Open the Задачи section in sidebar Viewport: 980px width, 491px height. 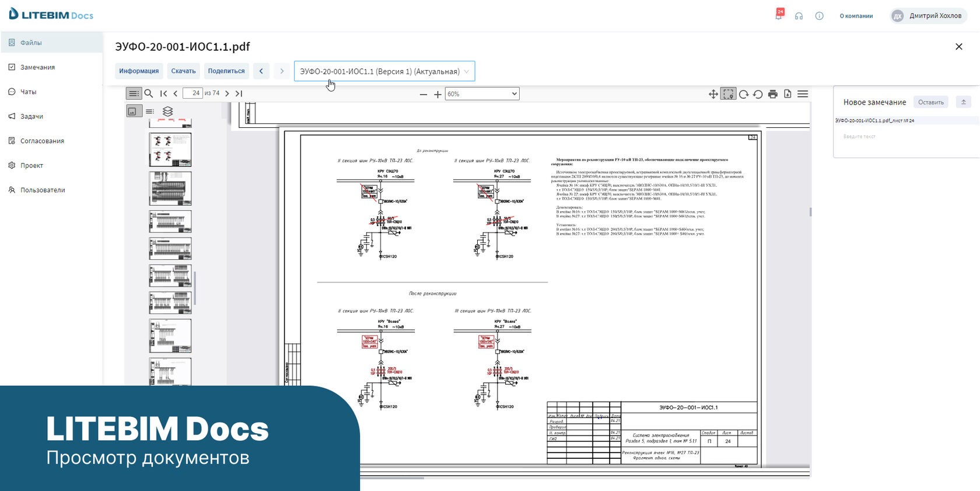click(51, 116)
